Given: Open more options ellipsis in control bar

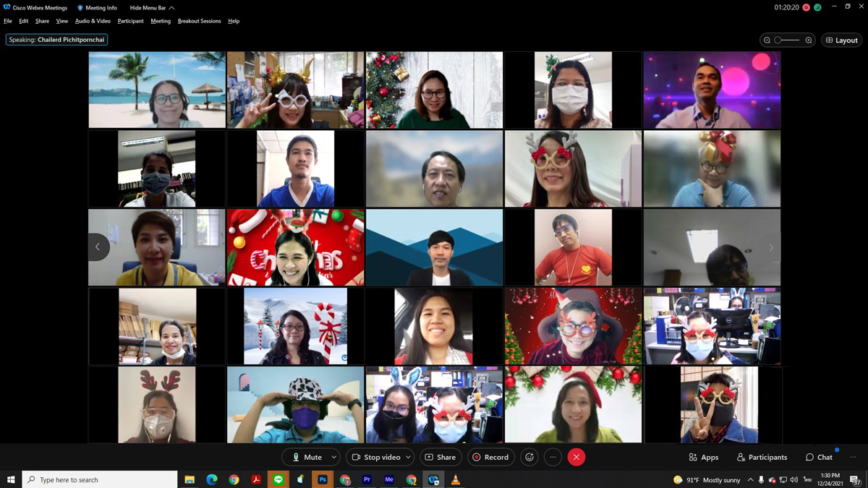Looking at the screenshot, I should click(x=553, y=457).
